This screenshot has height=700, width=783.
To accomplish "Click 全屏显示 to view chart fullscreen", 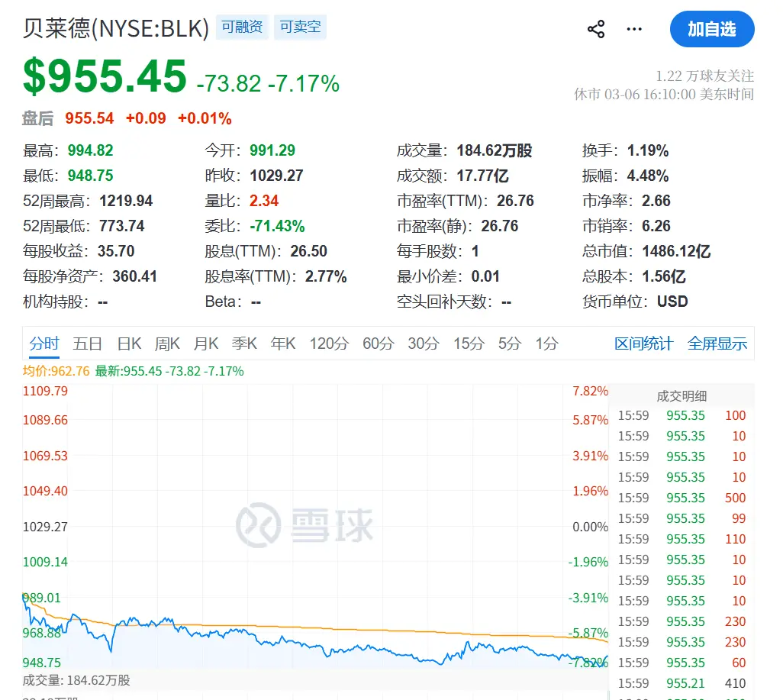I will tap(717, 344).
